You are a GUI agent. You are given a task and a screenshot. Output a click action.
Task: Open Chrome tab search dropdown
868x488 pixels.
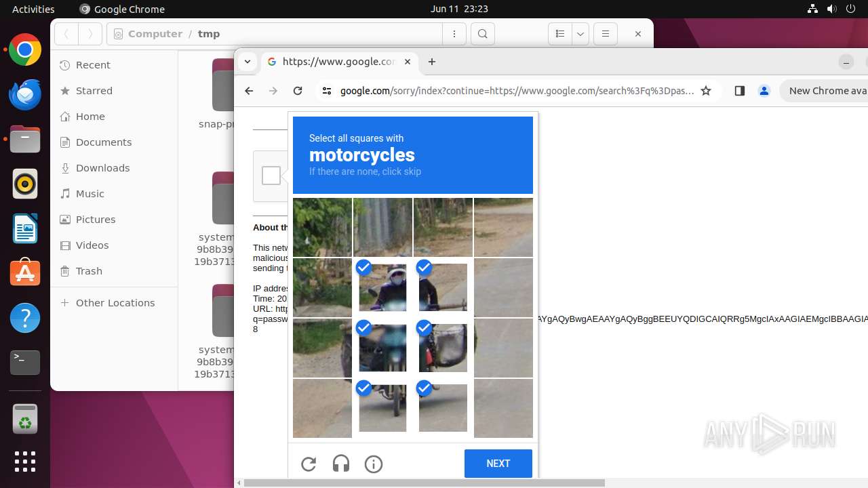[248, 62]
